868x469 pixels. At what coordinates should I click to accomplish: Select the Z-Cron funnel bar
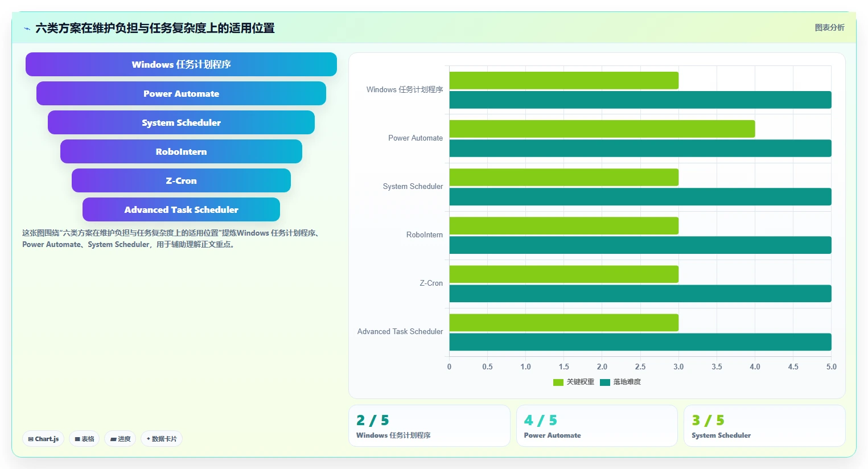(x=181, y=180)
